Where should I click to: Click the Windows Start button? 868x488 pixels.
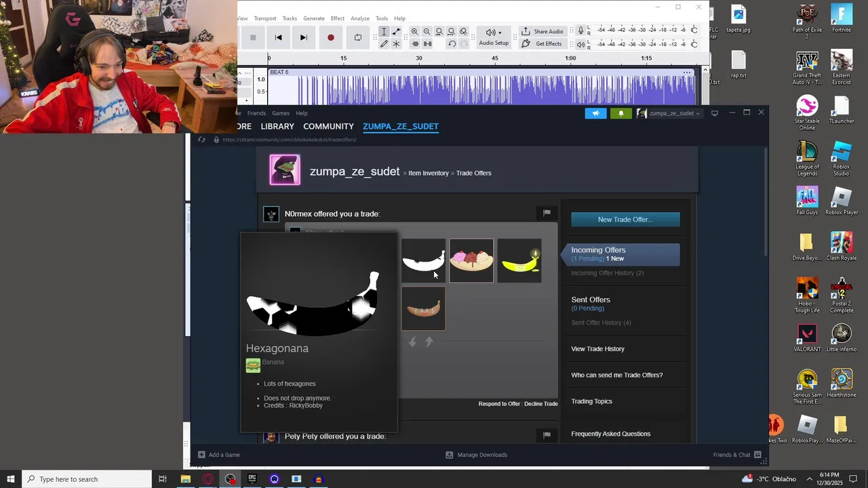coord(10,479)
